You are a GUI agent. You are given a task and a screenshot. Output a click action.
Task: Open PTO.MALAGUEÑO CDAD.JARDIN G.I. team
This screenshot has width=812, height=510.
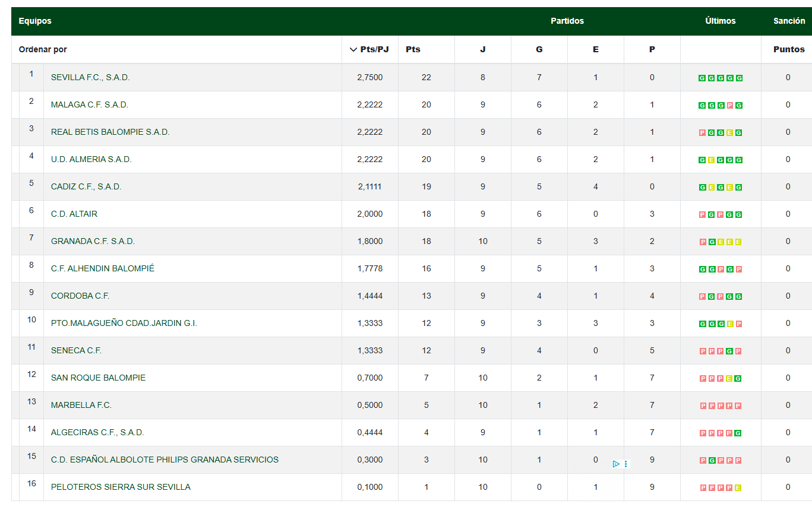coord(124,323)
